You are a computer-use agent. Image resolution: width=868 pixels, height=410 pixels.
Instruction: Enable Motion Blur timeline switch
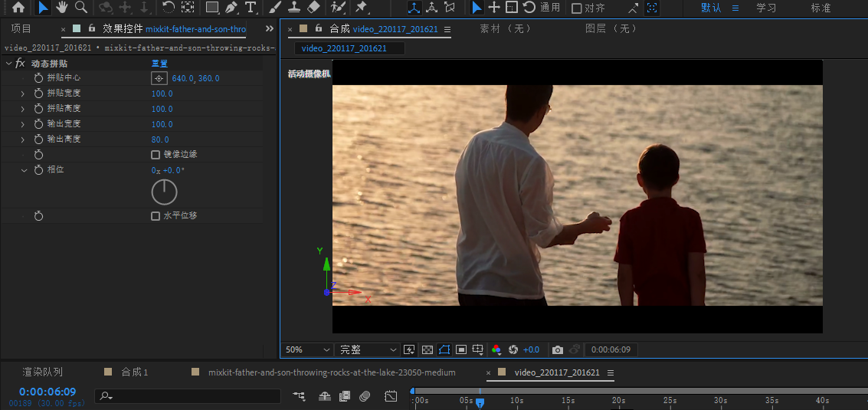pyautogui.click(x=364, y=396)
